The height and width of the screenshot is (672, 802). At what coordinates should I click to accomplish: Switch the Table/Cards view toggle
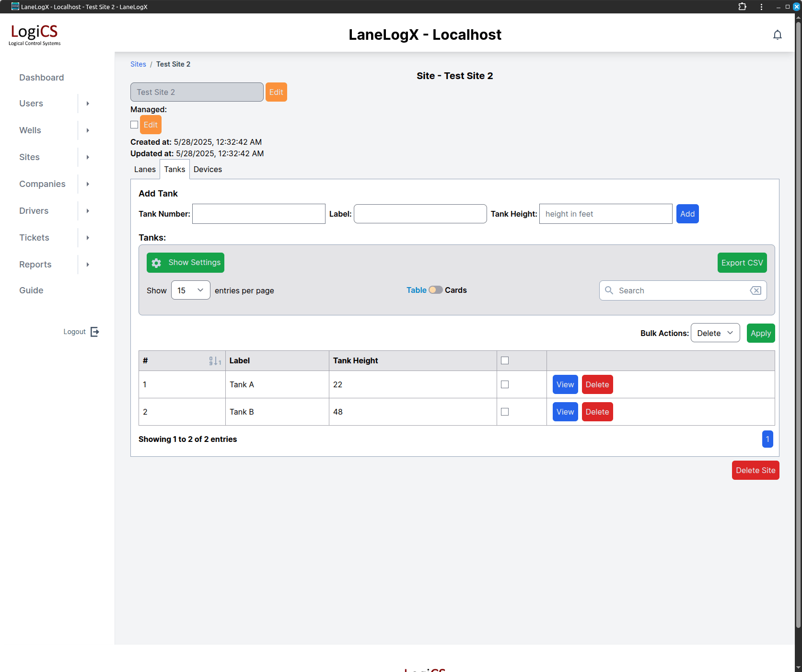(435, 290)
